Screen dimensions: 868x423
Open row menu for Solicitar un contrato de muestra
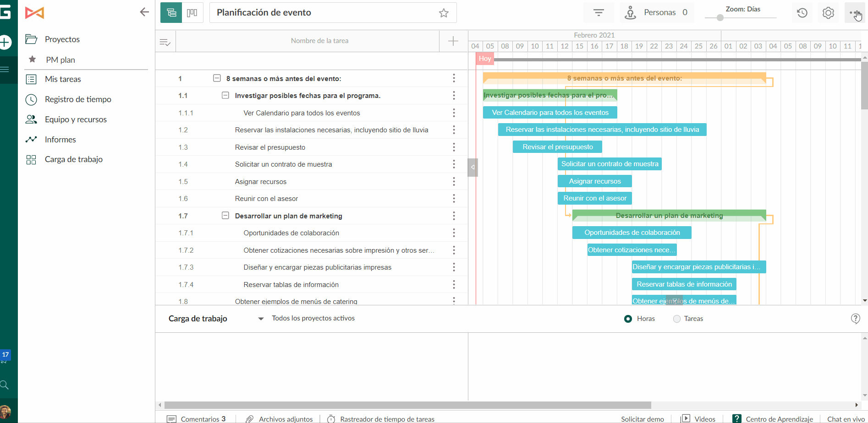[454, 164]
